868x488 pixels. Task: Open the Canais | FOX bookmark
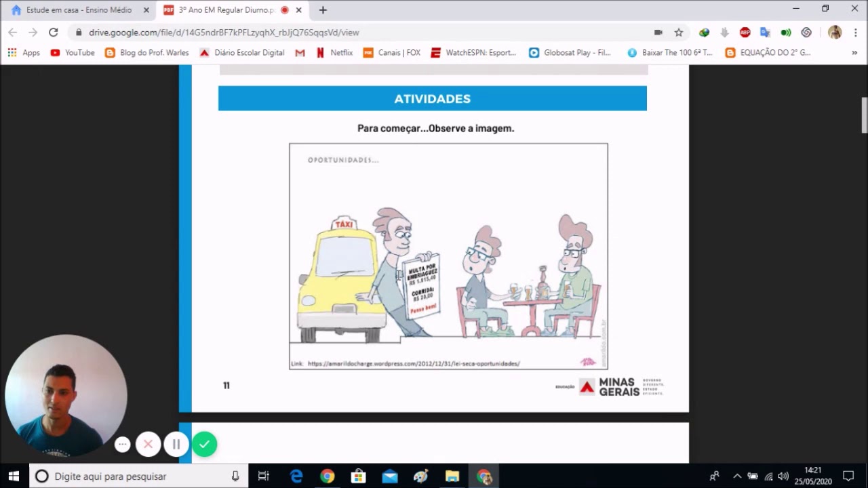392,52
